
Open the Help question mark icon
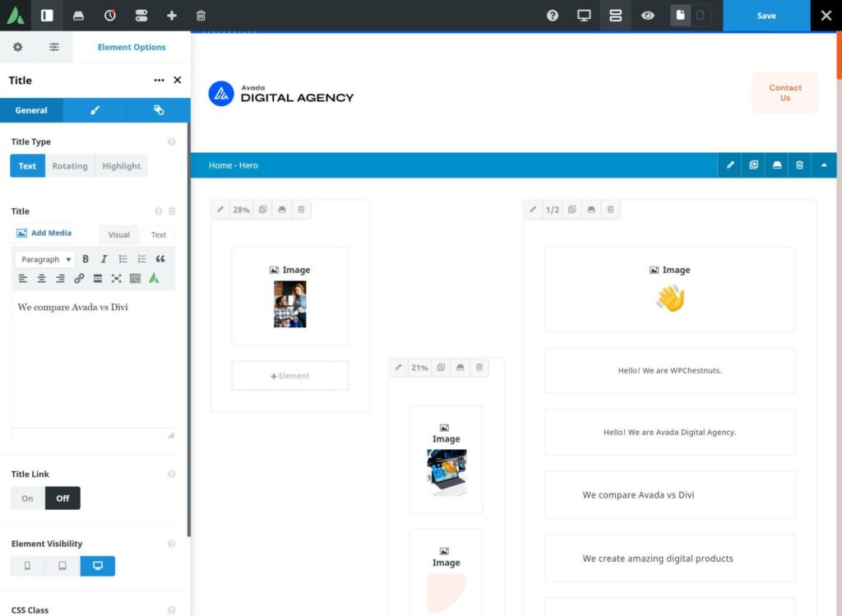pos(553,16)
